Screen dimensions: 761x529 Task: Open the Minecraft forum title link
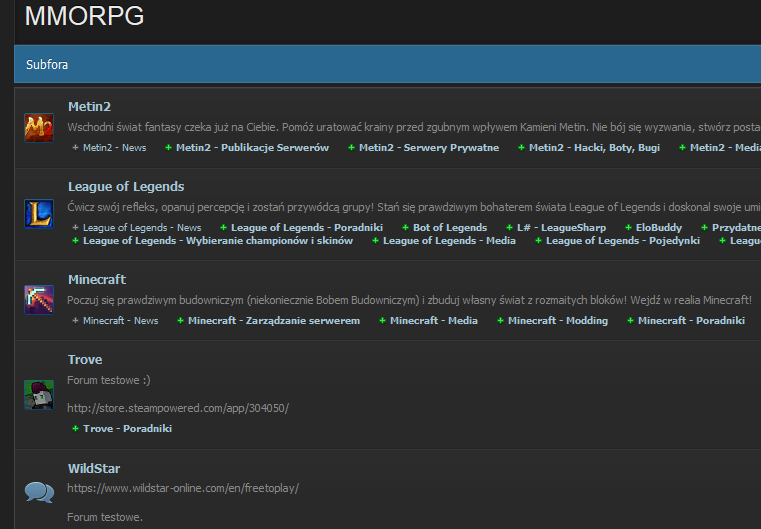coord(97,280)
